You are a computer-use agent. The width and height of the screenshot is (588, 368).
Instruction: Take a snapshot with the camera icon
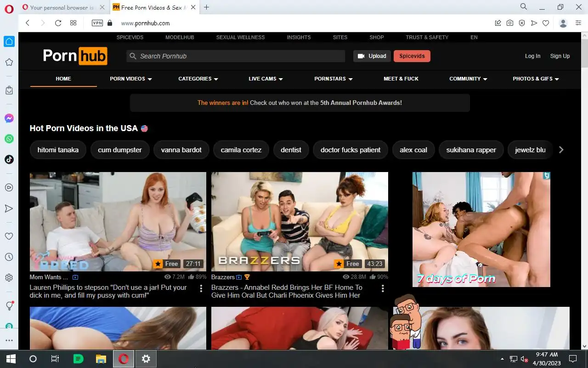click(x=510, y=23)
